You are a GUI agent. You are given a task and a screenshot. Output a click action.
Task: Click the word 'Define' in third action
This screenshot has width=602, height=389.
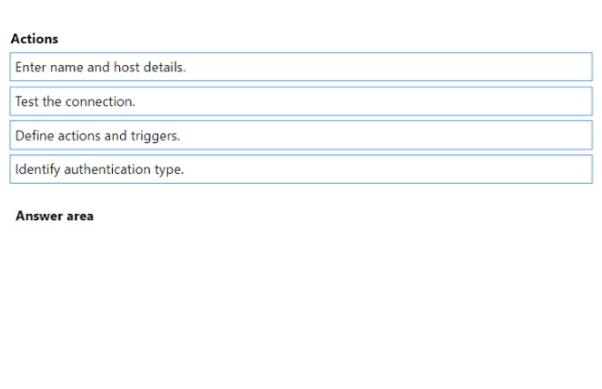[35, 135]
